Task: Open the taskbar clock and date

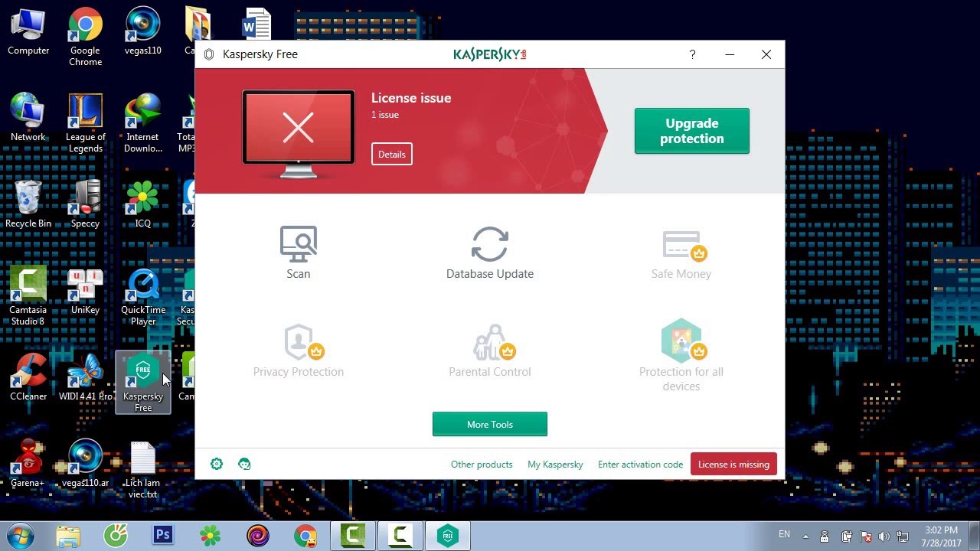Action: 941,536
